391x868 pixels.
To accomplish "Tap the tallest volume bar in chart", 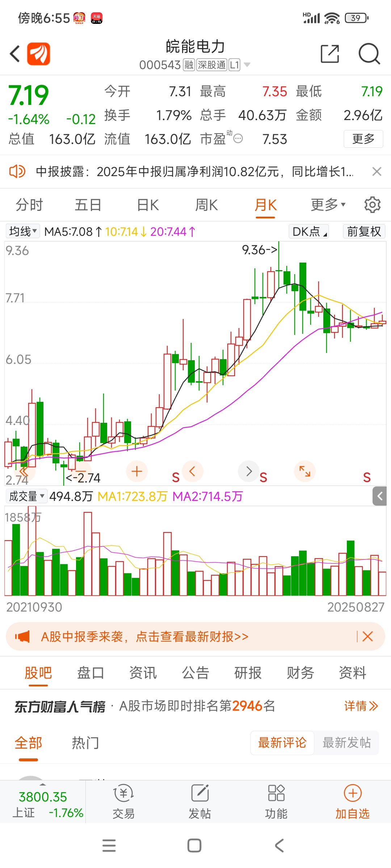I will [x=32, y=551].
